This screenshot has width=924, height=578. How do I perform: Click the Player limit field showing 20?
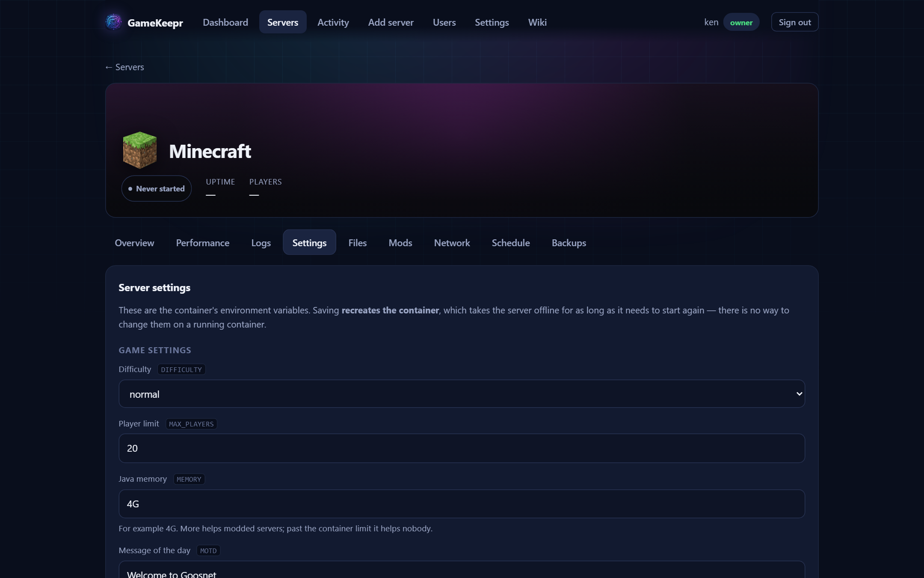coord(462,448)
